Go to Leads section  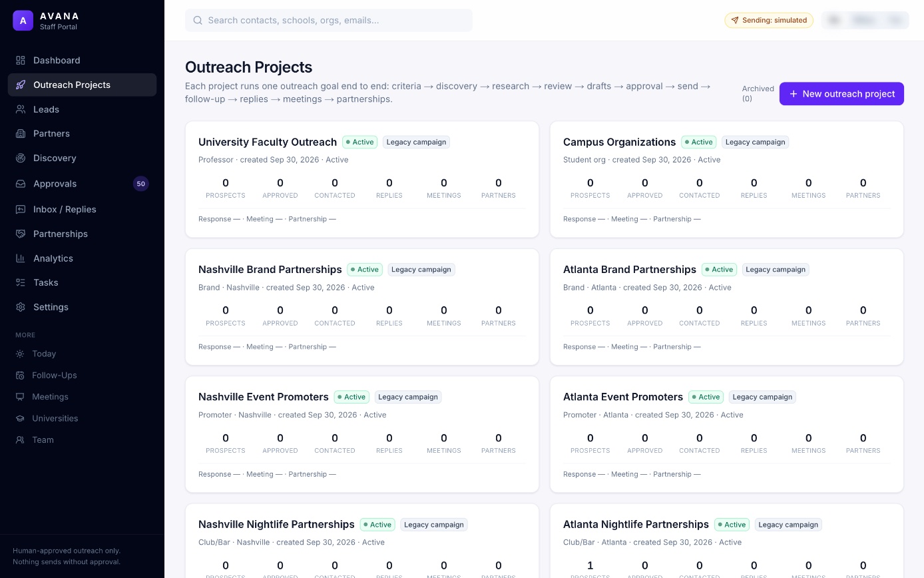pyautogui.click(x=82, y=109)
